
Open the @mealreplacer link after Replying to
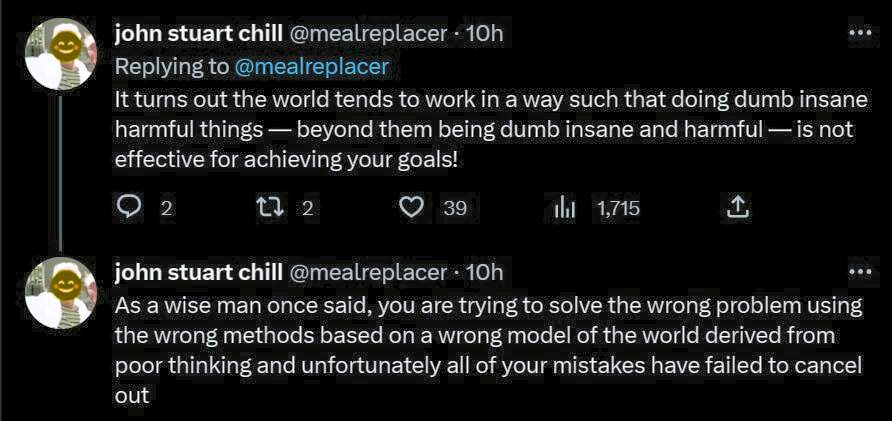(x=311, y=67)
